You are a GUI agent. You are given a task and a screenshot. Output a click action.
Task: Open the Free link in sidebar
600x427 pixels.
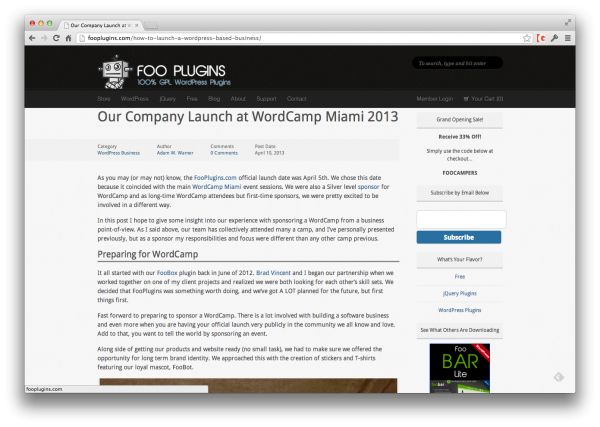pos(460,277)
